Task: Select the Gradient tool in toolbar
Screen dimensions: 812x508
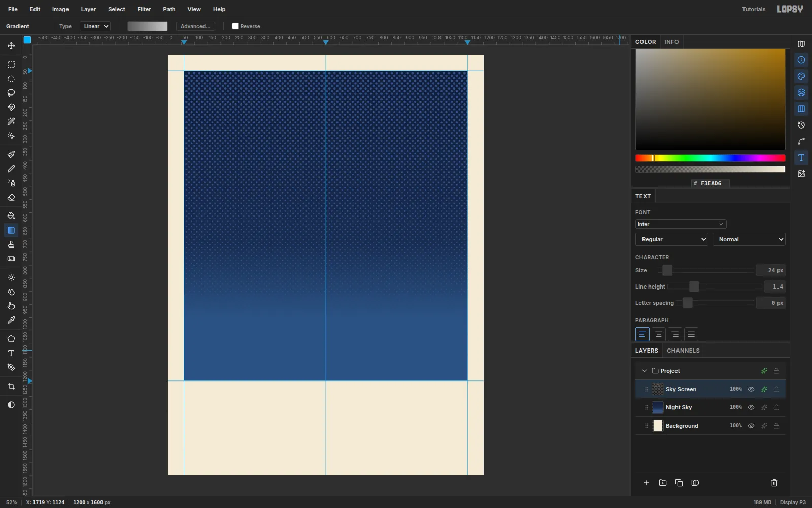Action: [x=11, y=230]
